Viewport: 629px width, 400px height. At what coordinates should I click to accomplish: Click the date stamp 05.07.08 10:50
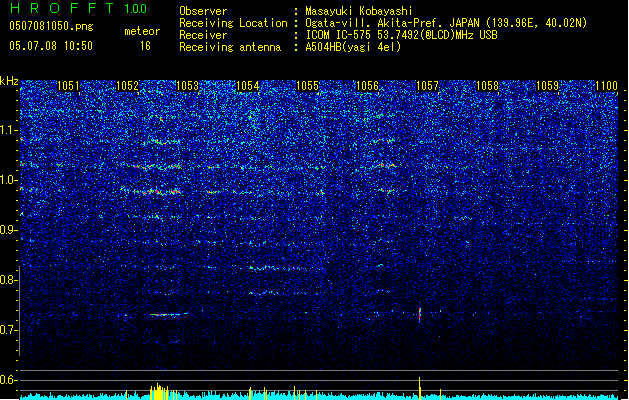coord(51,46)
